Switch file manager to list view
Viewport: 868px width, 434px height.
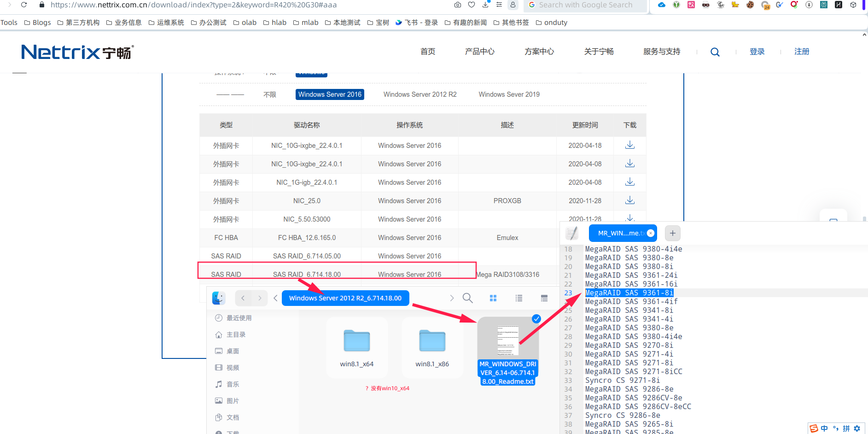pos(519,298)
